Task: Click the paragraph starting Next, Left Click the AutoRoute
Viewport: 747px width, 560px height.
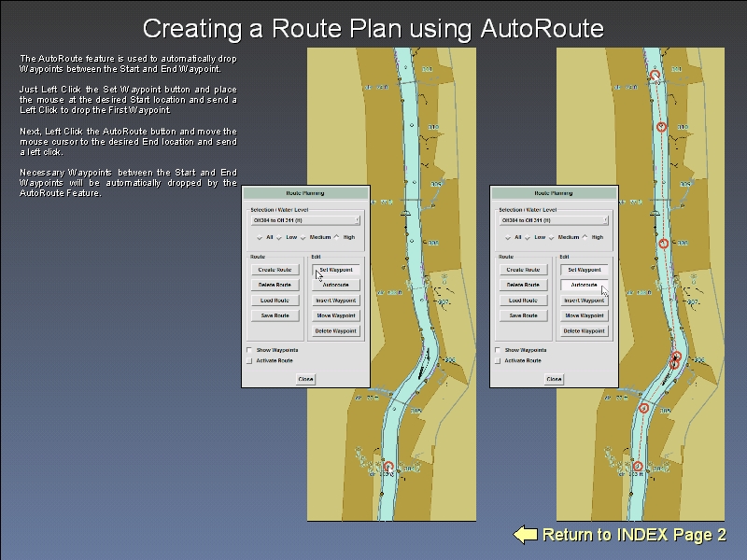Action: pyautogui.click(x=128, y=142)
